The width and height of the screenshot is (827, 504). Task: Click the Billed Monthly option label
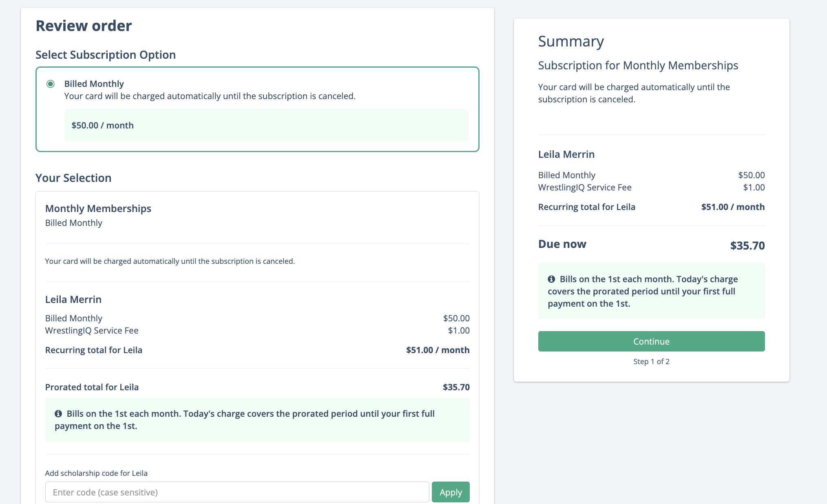click(x=94, y=84)
